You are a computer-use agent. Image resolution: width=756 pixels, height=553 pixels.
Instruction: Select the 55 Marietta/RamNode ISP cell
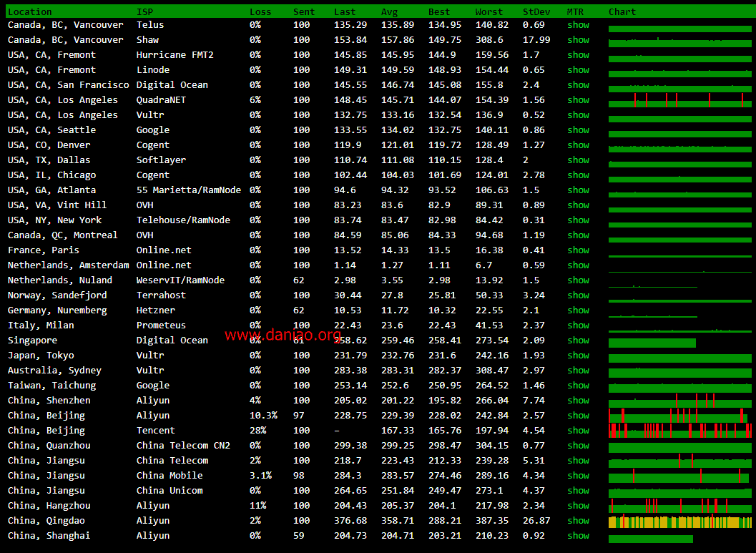pyautogui.click(x=189, y=190)
